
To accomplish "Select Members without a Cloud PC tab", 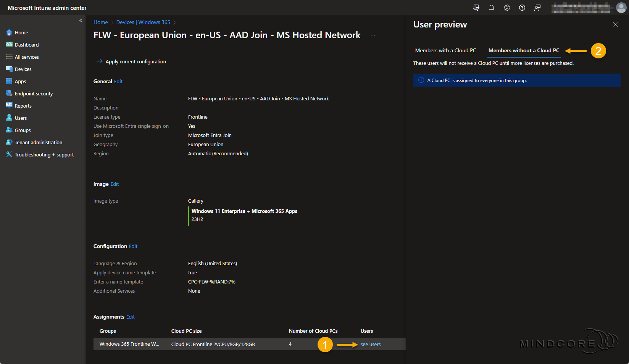I will click(524, 50).
